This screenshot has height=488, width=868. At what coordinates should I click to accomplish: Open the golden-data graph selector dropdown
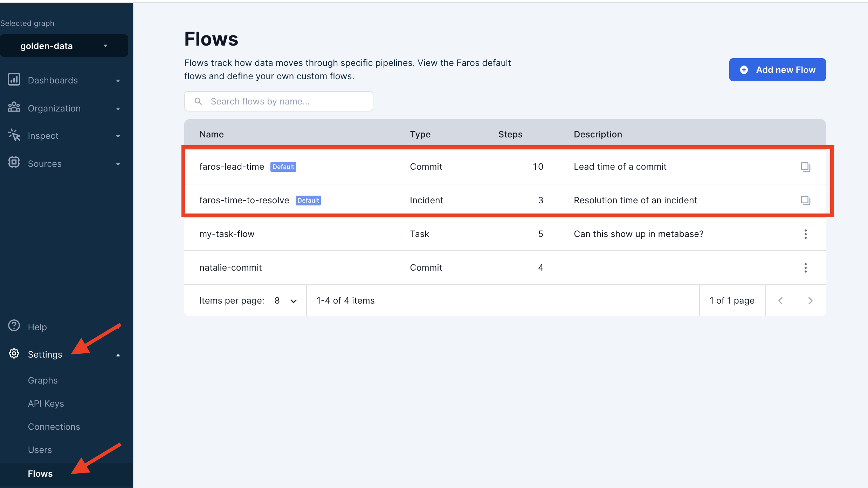(64, 46)
